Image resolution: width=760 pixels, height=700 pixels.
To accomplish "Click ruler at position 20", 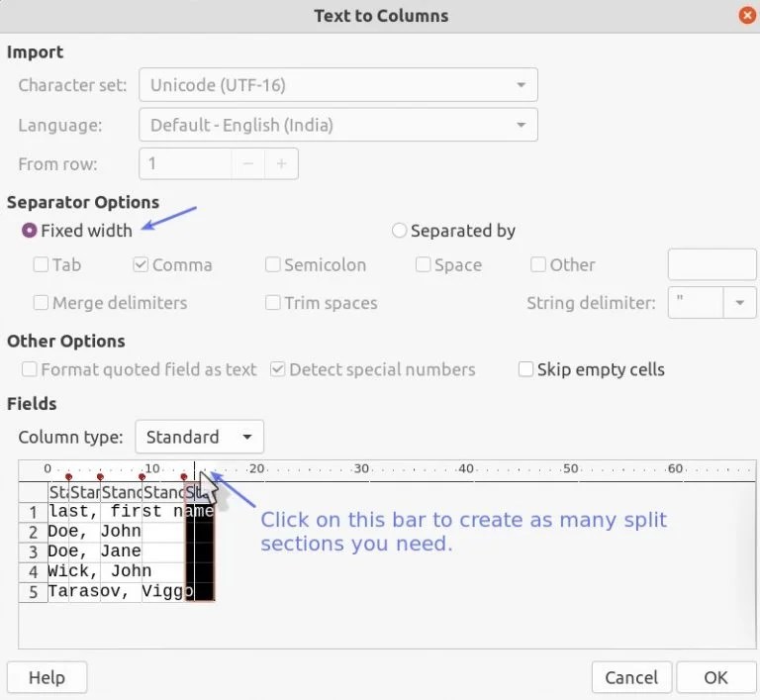I will pyautogui.click(x=257, y=469).
